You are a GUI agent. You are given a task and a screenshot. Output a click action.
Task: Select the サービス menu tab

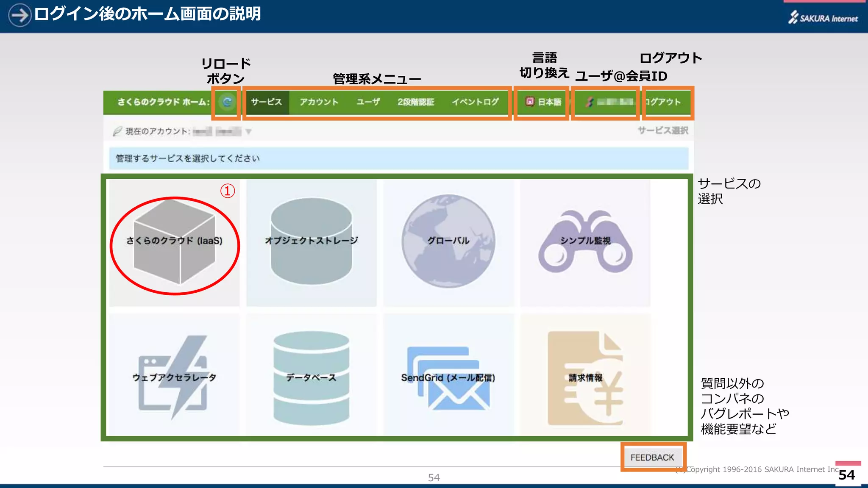click(267, 102)
